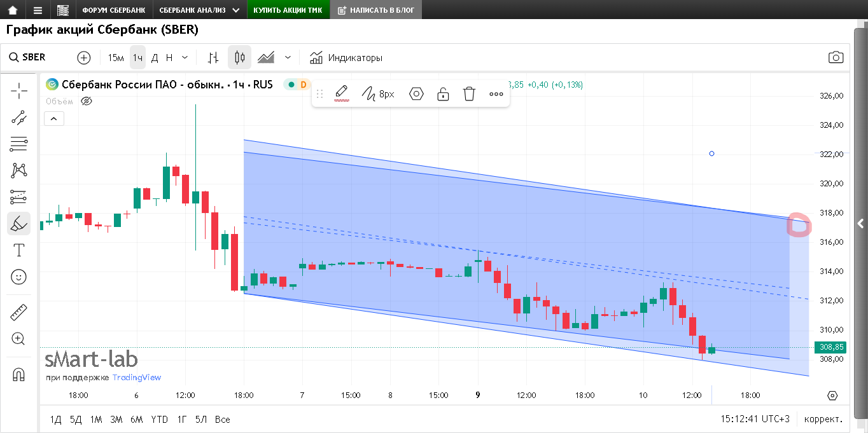
Task: Open the chart style dropdown chevron
Action: point(288,58)
